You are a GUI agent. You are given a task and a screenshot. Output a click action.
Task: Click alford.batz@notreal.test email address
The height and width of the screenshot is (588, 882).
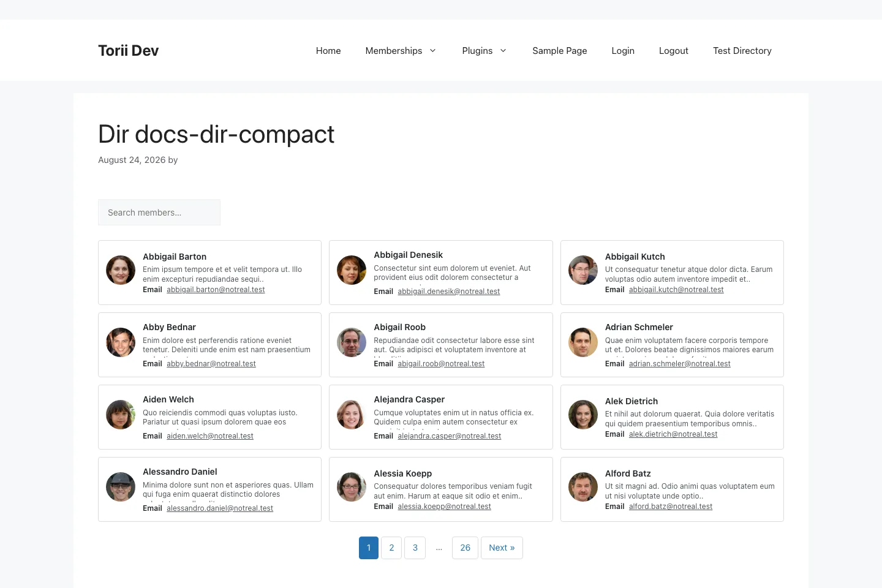click(x=671, y=507)
